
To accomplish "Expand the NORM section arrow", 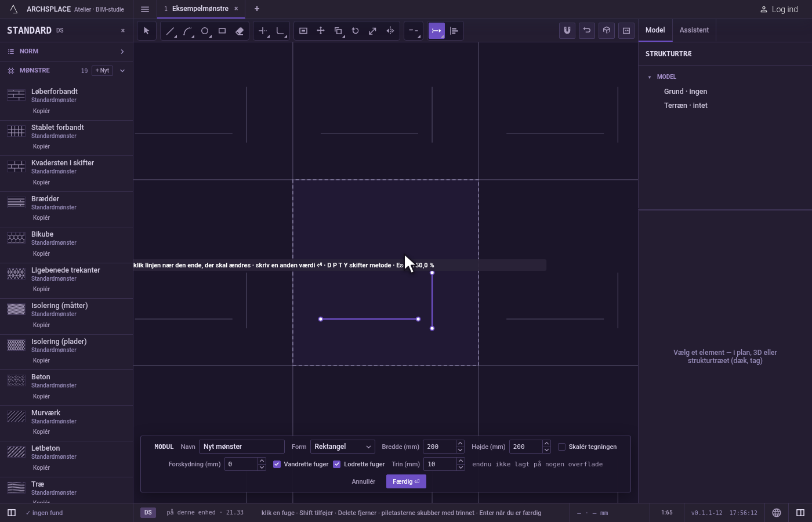I will tap(122, 52).
